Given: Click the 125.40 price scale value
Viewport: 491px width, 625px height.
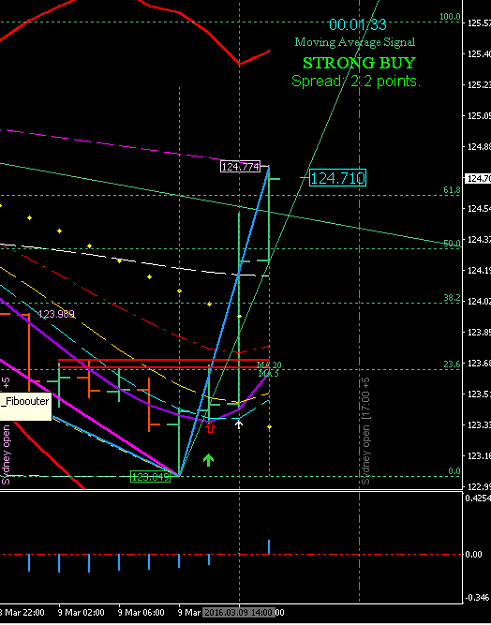Looking at the screenshot, I should (479, 53).
